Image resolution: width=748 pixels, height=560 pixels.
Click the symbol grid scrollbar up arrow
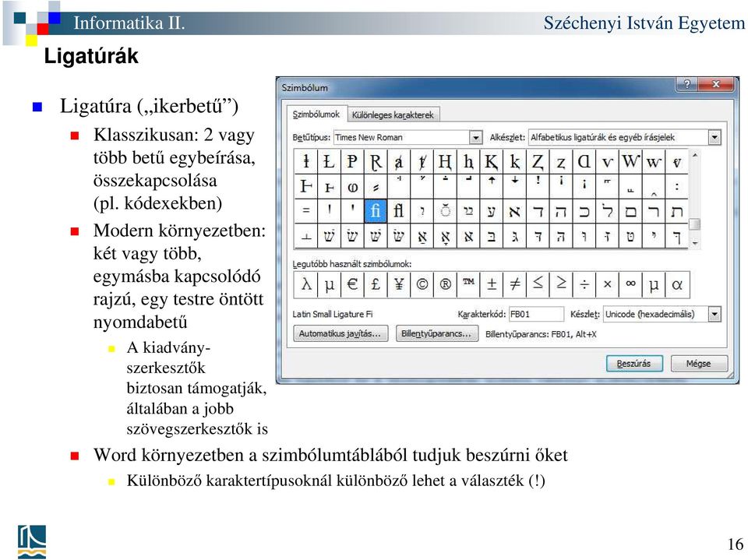point(695,156)
